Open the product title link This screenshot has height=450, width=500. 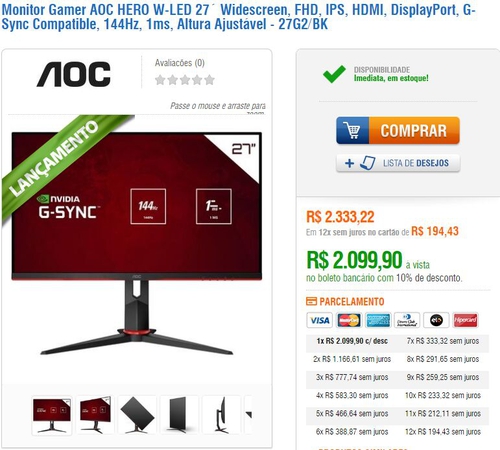pos(238,17)
